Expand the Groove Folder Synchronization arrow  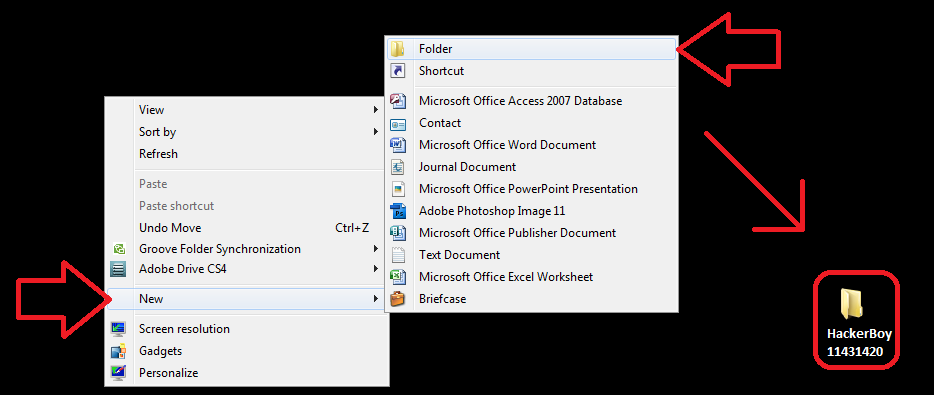[x=375, y=248]
